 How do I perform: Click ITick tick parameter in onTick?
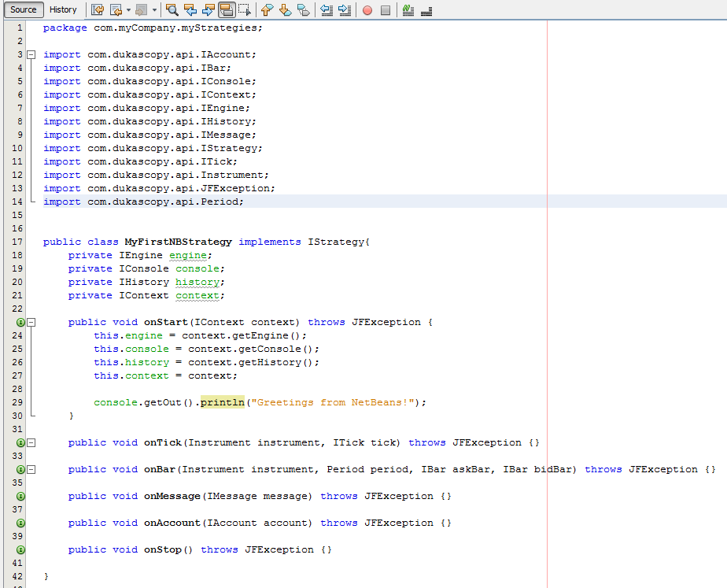pos(364,442)
